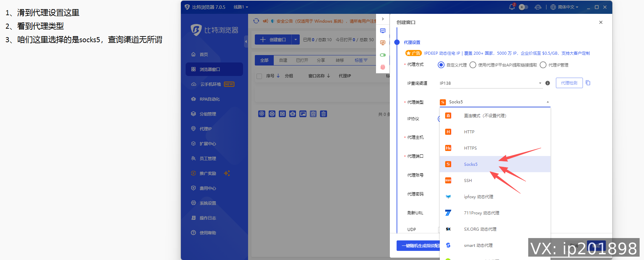Click the orange IP monitor icon
This screenshot has height=260, width=644.
tap(383, 43)
